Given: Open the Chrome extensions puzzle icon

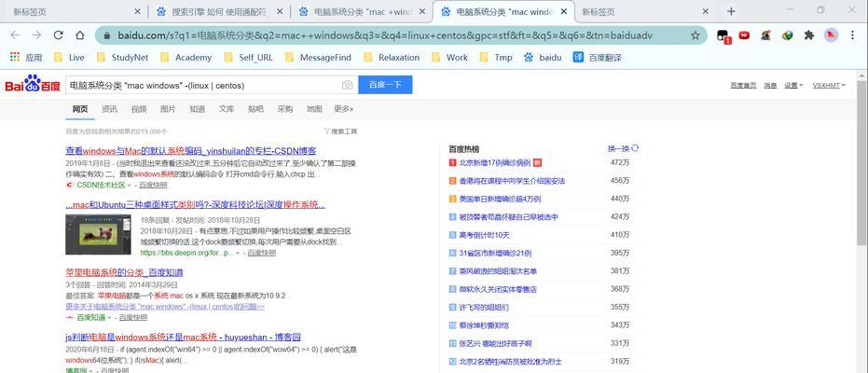Looking at the screenshot, I should tap(808, 35).
